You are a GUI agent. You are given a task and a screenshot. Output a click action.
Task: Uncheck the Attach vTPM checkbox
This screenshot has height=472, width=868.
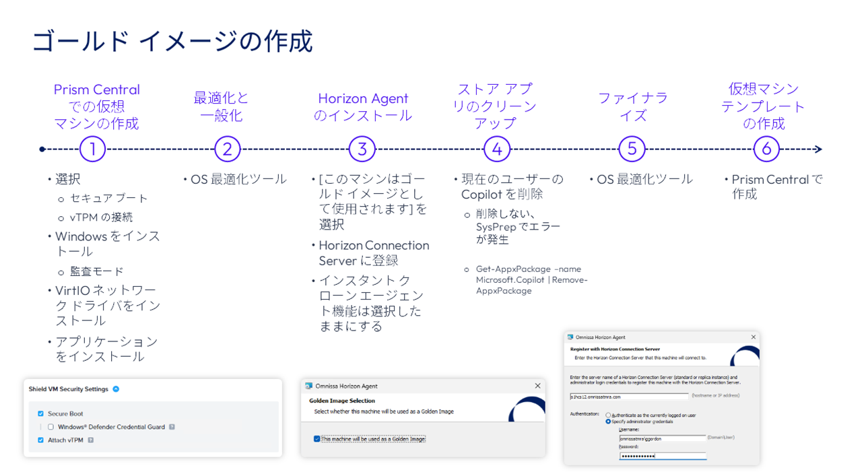click(x=40, y=440)
